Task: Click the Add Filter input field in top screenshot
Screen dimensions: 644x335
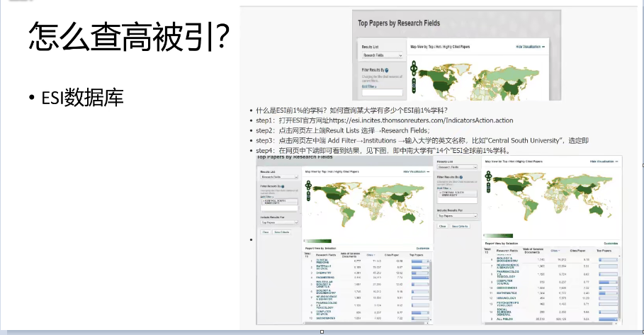Action: tap(381, 92)
